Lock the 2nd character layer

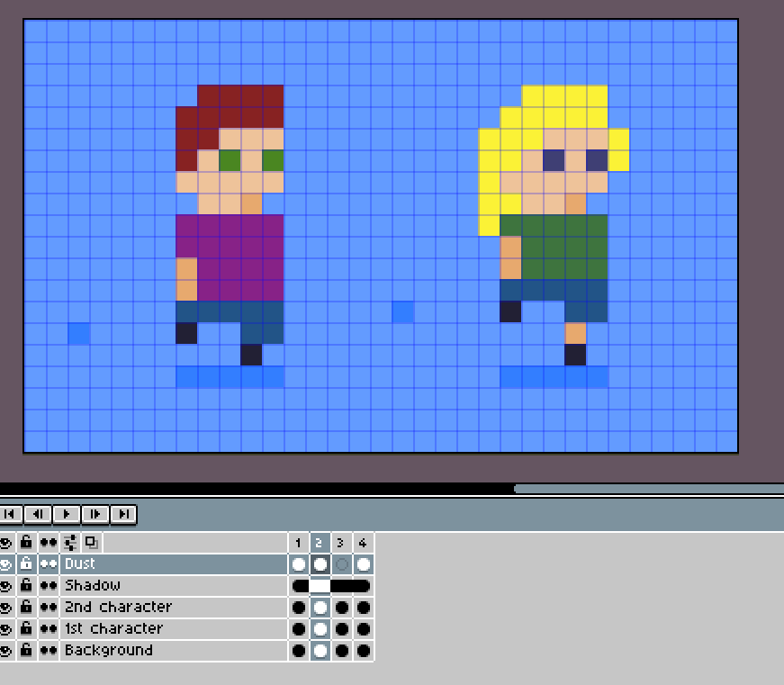tap(26, 607)
